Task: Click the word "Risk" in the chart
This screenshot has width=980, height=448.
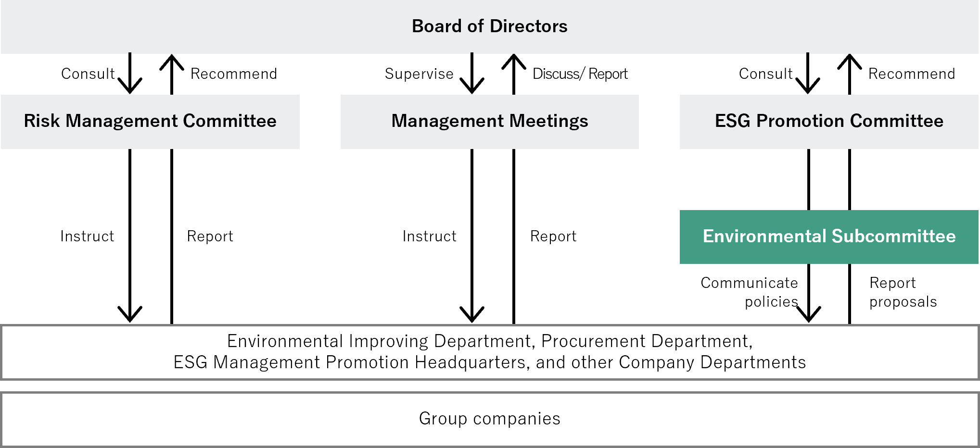Action: tap(42, 121)
